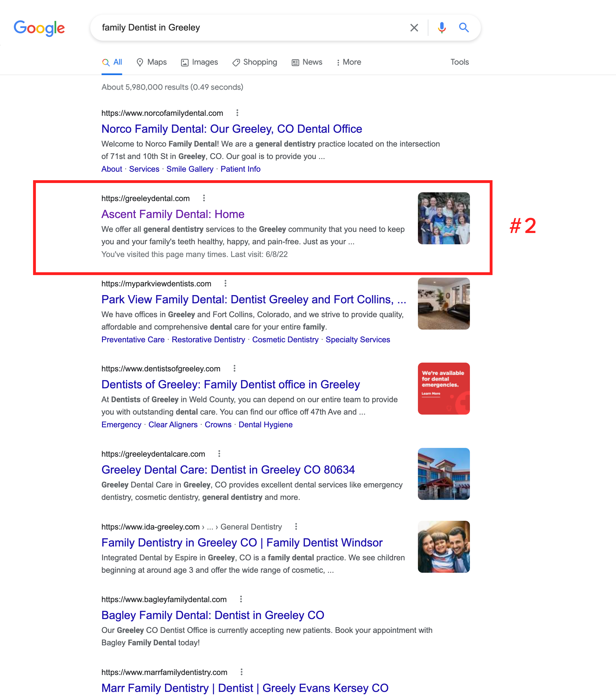Open the Services sitelink under Norco
The height and width of the screenshot is (697, 616).
[x=144, y=169]
